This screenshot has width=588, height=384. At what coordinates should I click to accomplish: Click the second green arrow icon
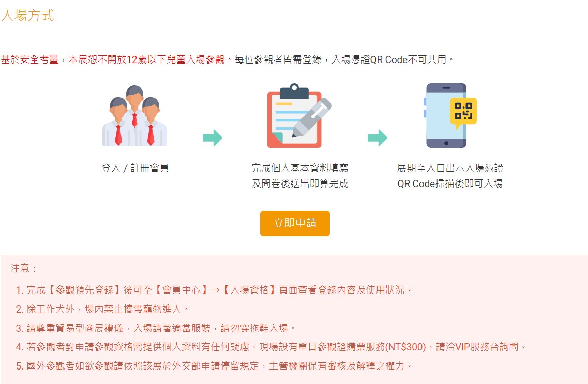[x=377, y=138]
